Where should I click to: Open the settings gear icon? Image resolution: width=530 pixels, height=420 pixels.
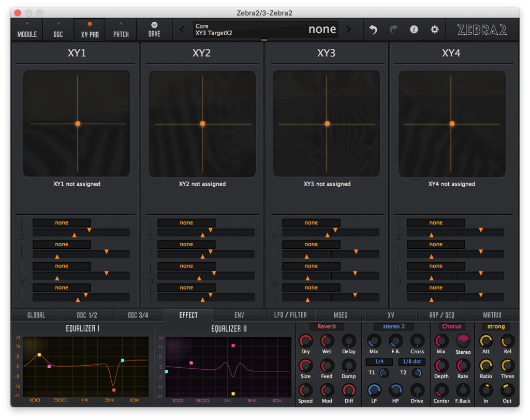point(435,29)
